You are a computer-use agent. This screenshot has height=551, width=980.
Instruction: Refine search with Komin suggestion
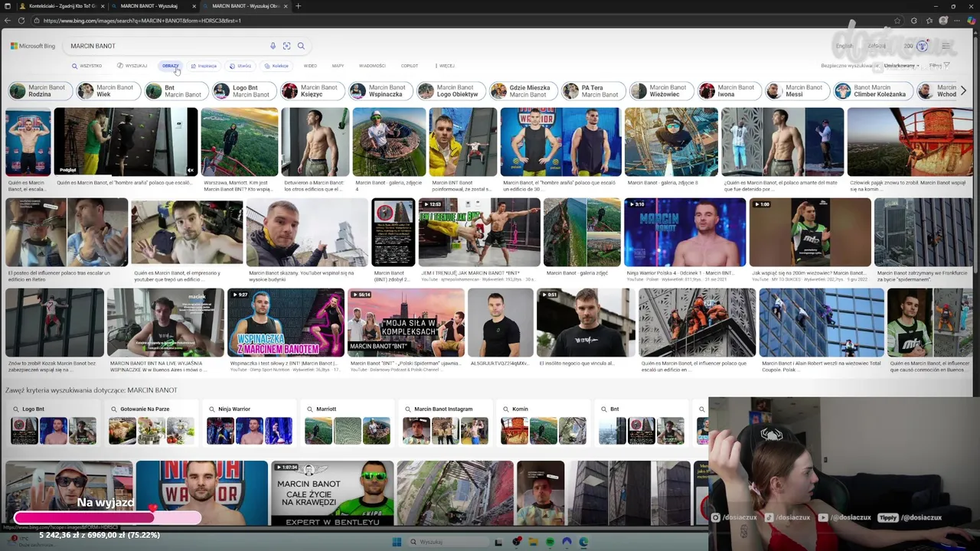tap(542, 423)
